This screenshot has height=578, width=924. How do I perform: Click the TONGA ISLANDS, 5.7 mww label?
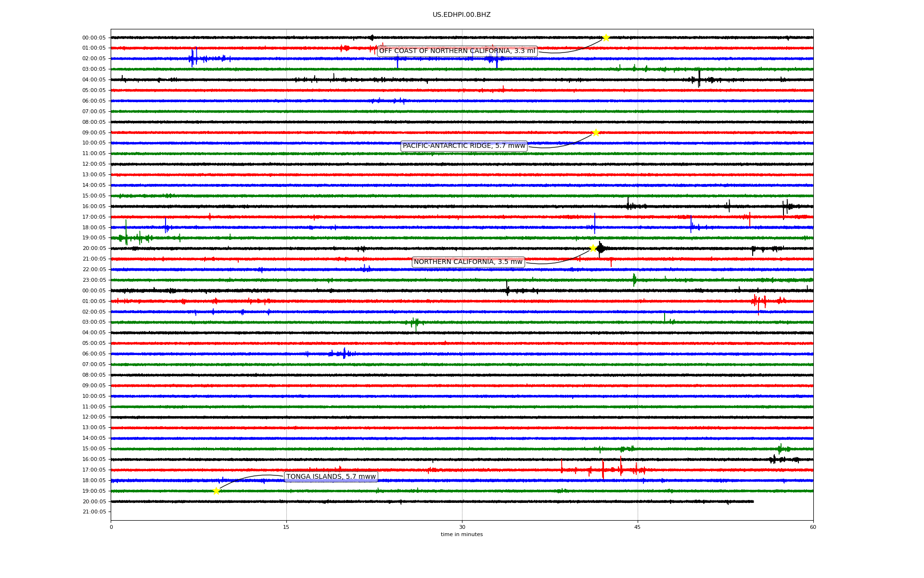tap(331, 477)
